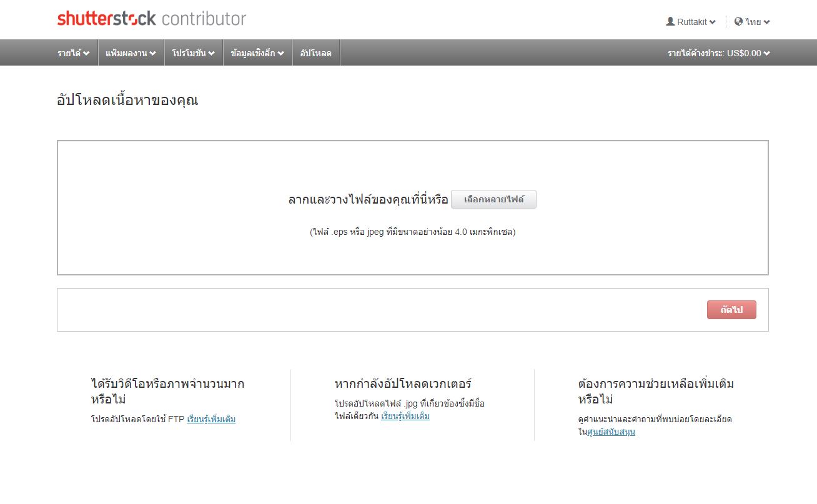Open the อัปโหลด navigation tab
The width and height of the screenshot is (817, 504).
pyautogui.click(x=316, y=53)
